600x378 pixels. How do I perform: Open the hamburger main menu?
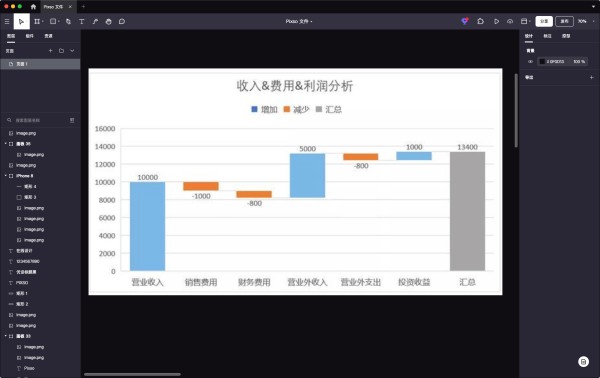(x=7, y=21)
